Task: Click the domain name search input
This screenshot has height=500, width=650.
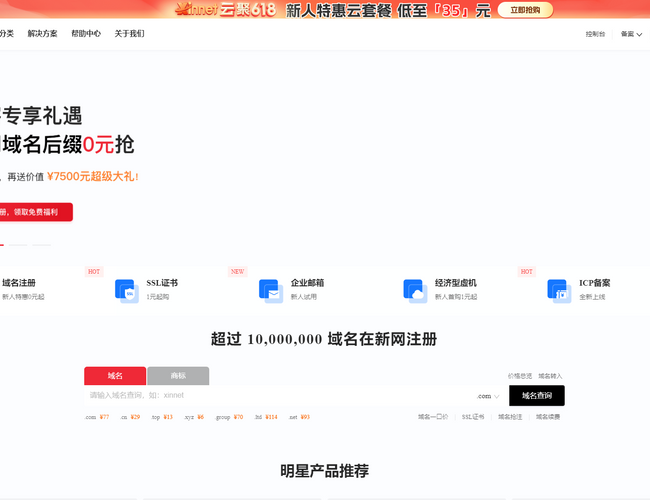Action: (278, 396)
